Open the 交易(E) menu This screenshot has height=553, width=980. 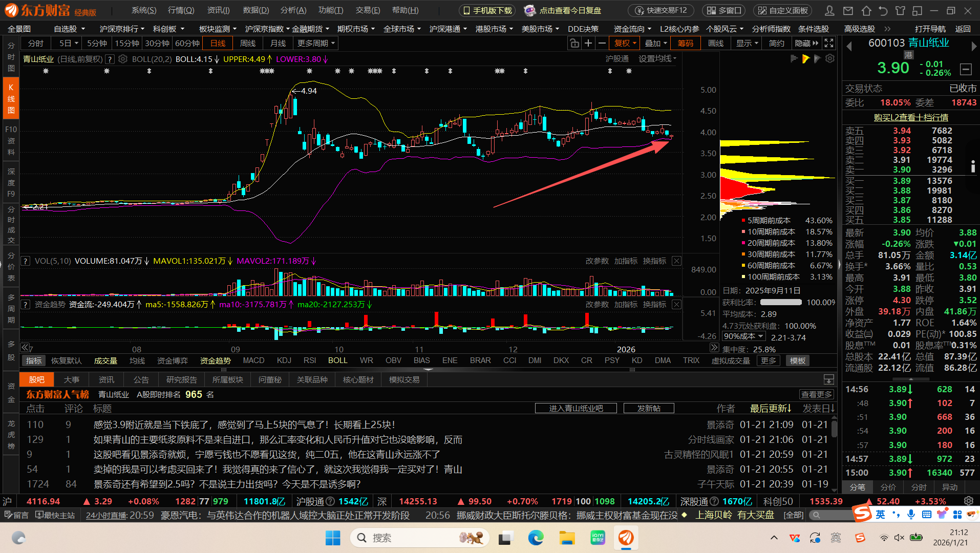tap(368, 10)
